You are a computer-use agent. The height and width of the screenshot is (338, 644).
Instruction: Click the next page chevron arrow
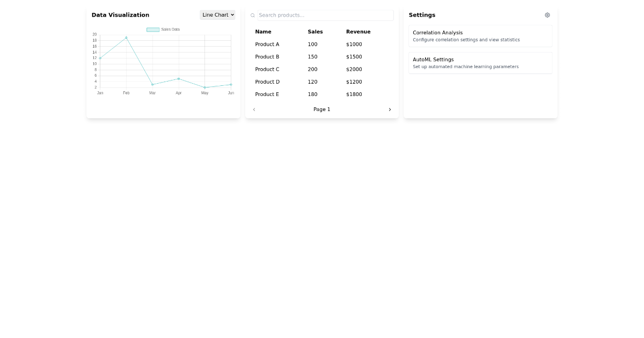pyautogui.click(x=390, y=109)
